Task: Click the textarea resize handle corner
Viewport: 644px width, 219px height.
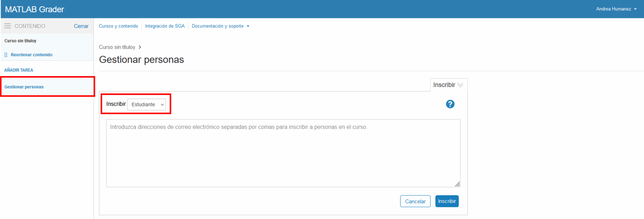Action: click(x=457, y=184)
